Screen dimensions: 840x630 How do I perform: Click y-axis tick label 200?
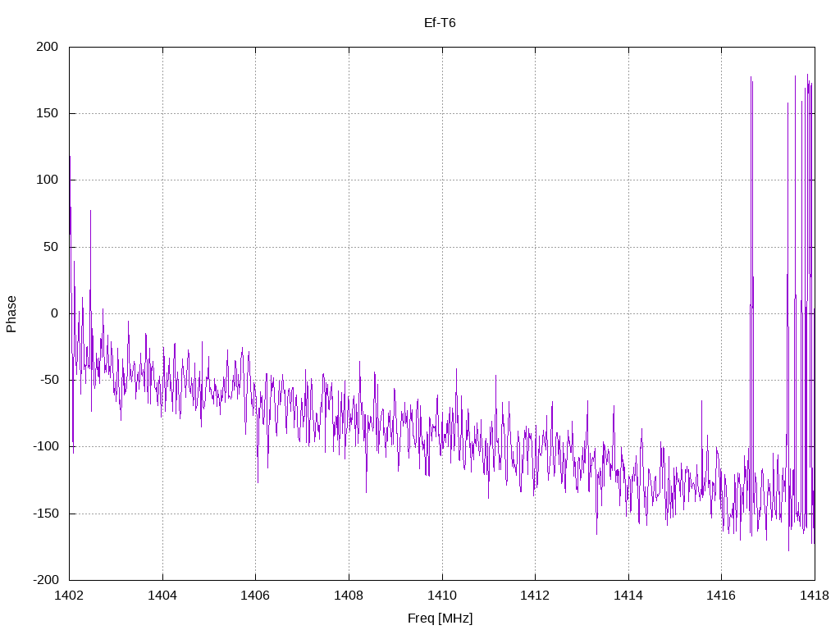pyautogui.click(x=47, y=47)
